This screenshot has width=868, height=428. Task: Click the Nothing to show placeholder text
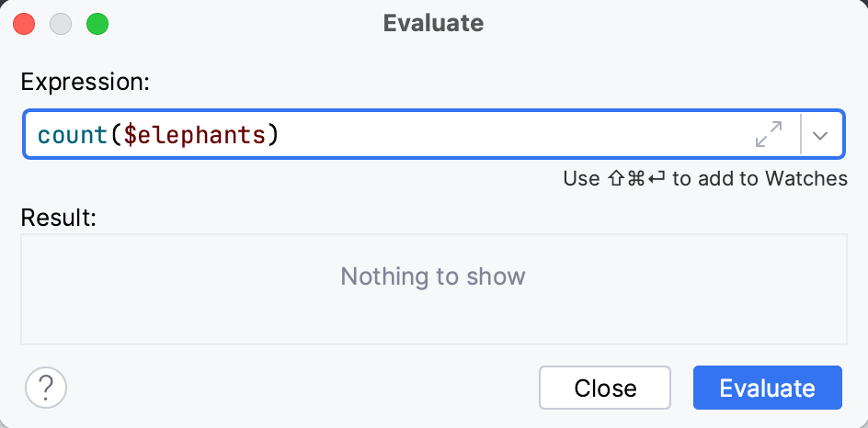(433, 276)
